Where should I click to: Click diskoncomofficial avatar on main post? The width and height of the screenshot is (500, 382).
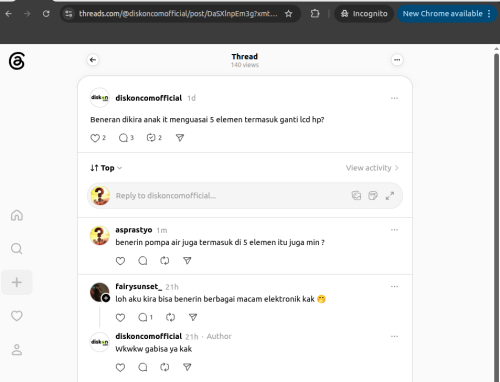coord(100,98)
